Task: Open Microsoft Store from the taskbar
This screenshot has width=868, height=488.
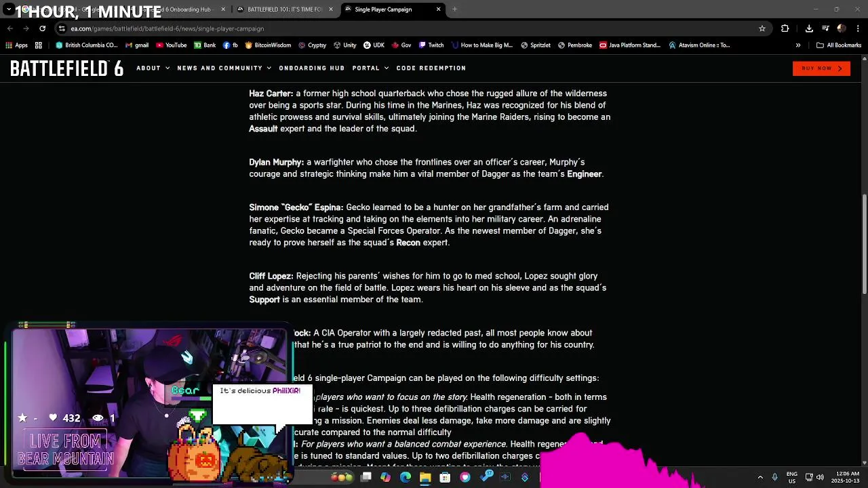Action: pos(445,477)
